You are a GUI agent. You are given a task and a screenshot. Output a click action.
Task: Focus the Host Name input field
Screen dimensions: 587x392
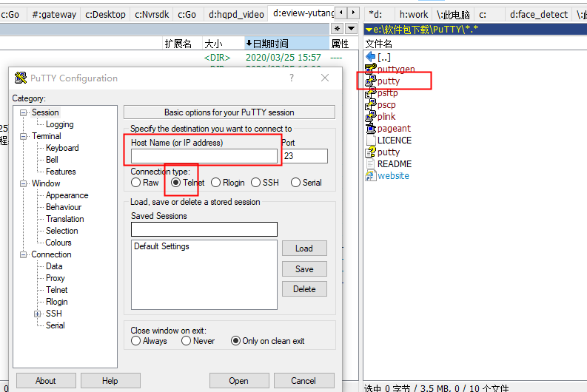204,156
